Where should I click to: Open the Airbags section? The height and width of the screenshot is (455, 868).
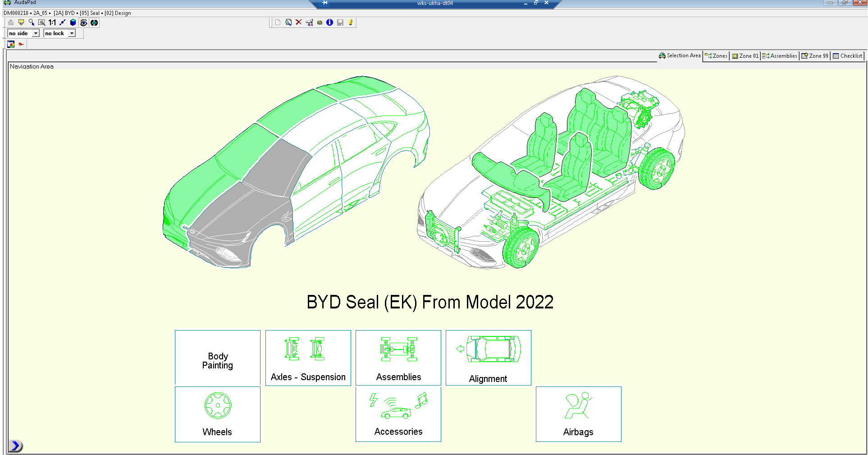(x=578, y=414)
